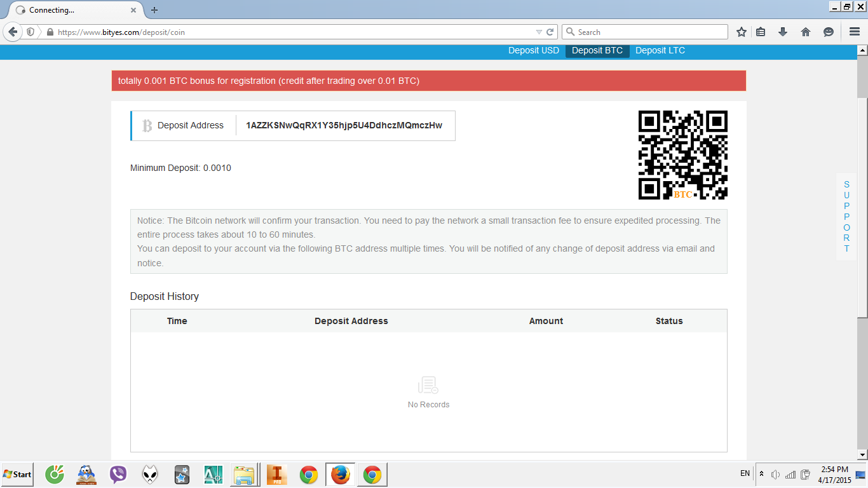868x488 pixels.
Task: Select the BTC address 1AZZKSNwQqRX1Y35hjp5U4DdhczMQmczHw
Action: point(344,126)
